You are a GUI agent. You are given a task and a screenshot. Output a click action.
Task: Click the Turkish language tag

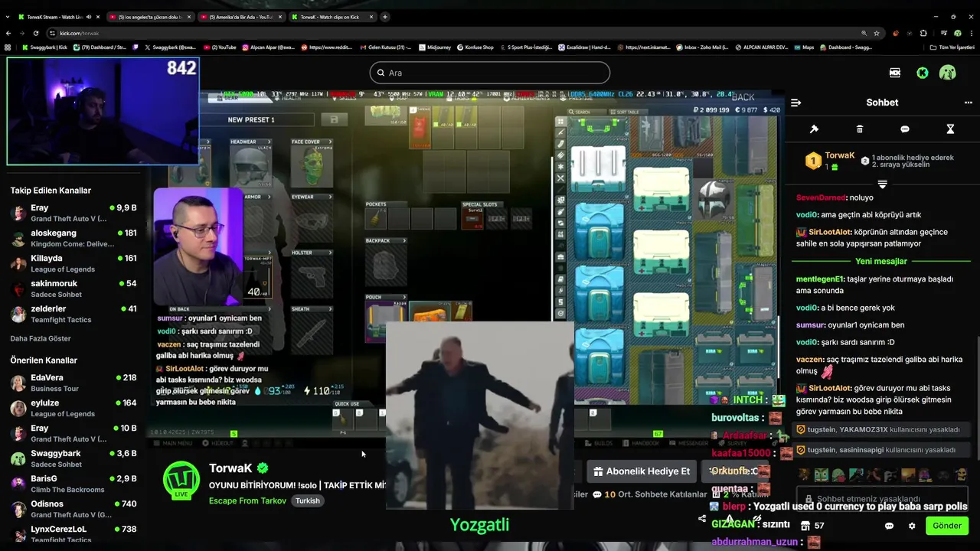[308, 500]
